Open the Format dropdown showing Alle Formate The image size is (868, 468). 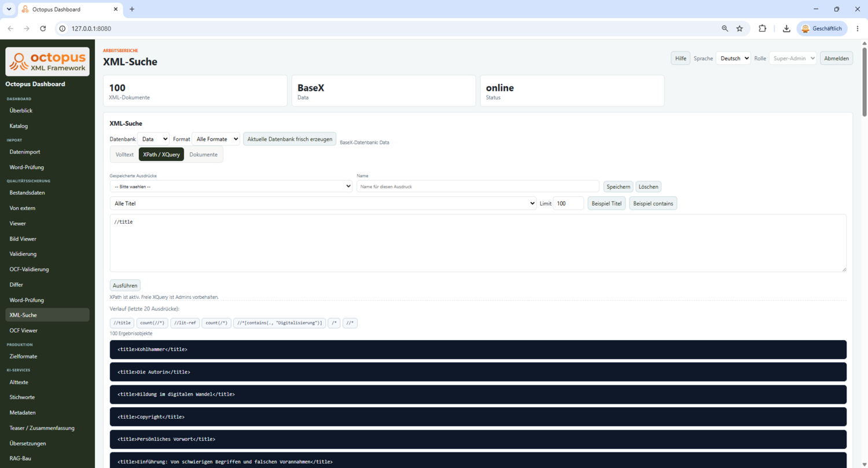point(216,139)
